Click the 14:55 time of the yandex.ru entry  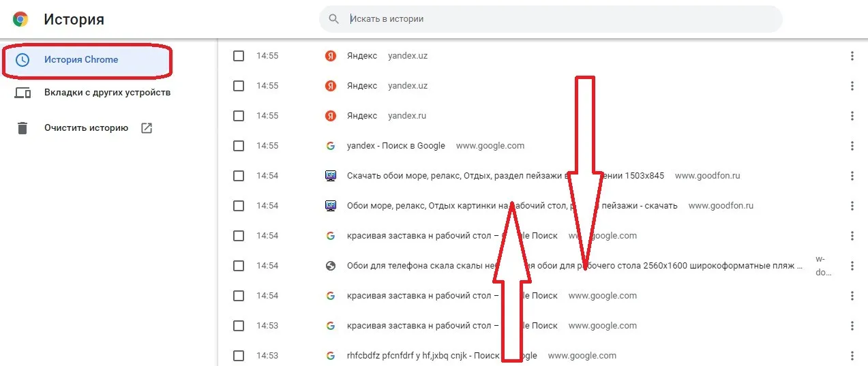(x=267, y=116)
